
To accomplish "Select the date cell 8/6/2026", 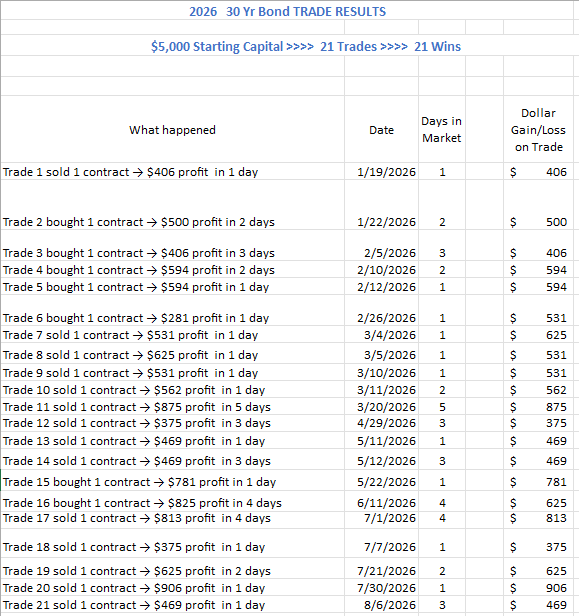I will click(x=381, y=605).
